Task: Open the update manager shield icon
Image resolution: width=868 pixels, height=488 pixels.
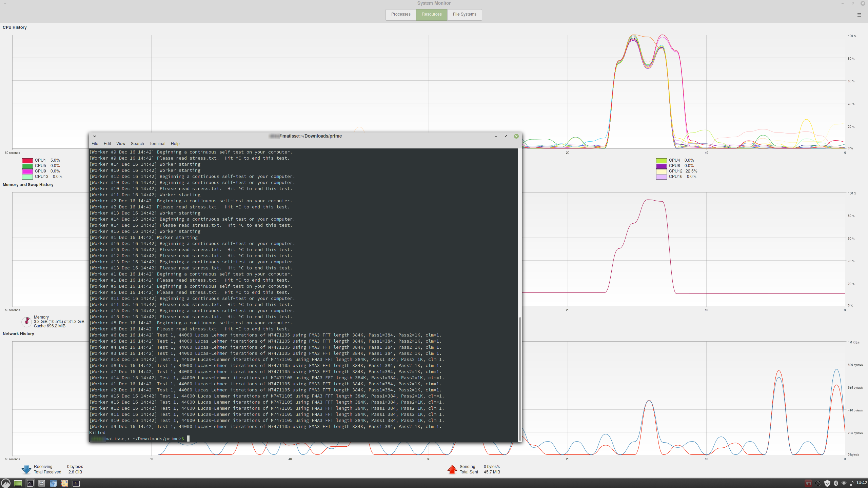Action: coord(827,483)
